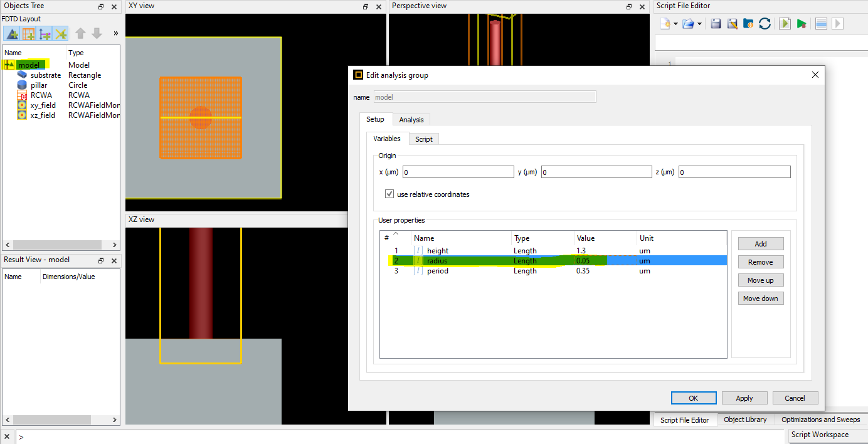
Task: Open the Script sub-tab
Action: click(x=424, y=139)
